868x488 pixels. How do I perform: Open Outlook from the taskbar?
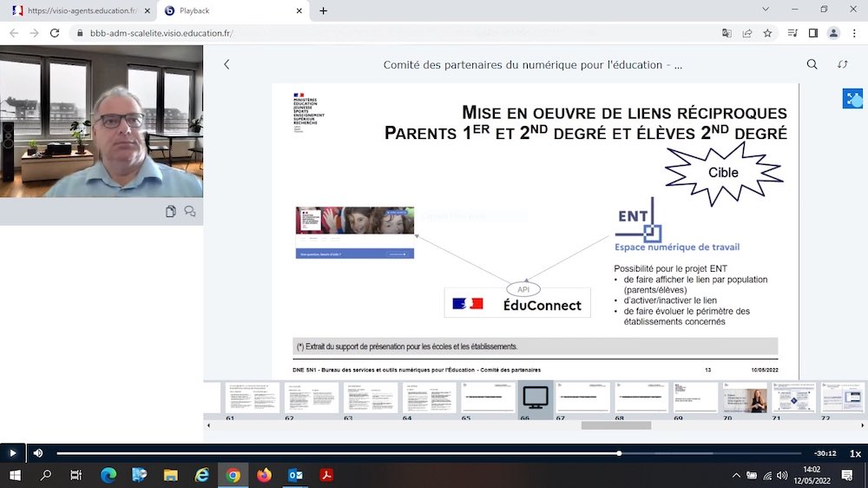tap(295, 475)
